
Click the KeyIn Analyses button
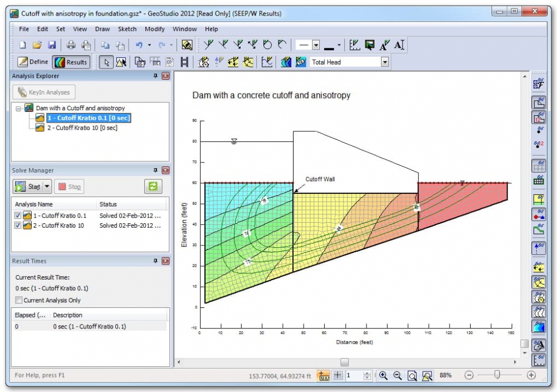[44, 92]
